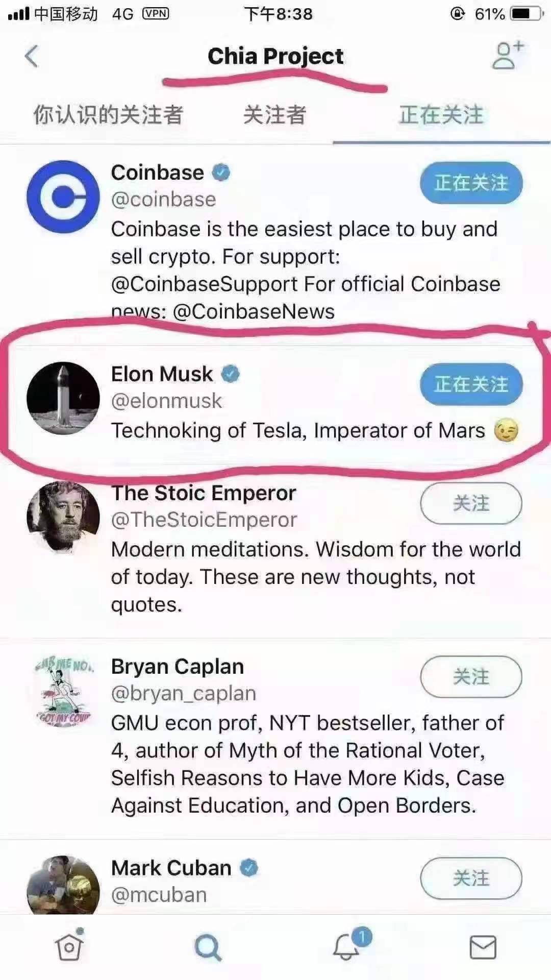
Task: Select the 正在关注 tab
Action: tap(441, 115)
